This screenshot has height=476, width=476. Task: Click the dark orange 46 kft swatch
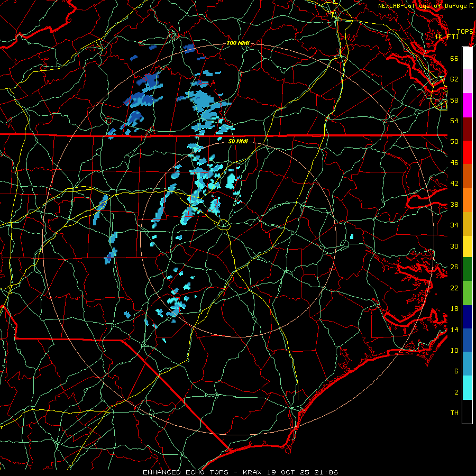pos(467,176)
